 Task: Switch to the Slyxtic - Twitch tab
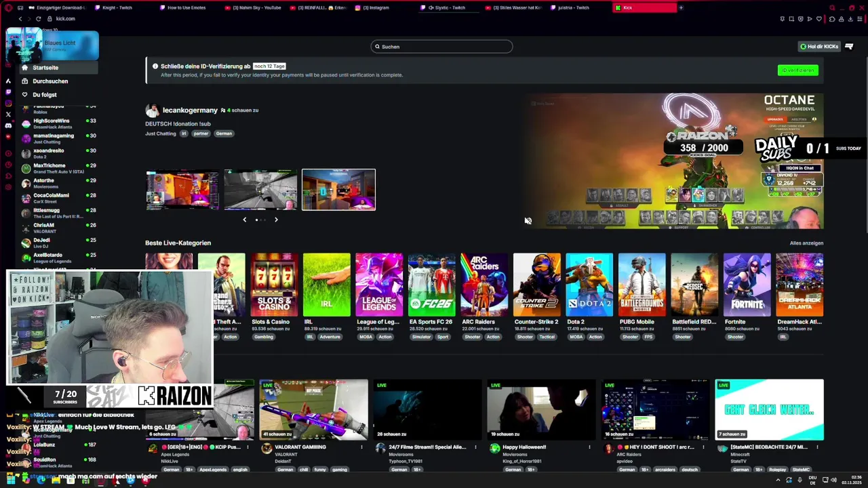pyautogui.click(x=448, y=7)
